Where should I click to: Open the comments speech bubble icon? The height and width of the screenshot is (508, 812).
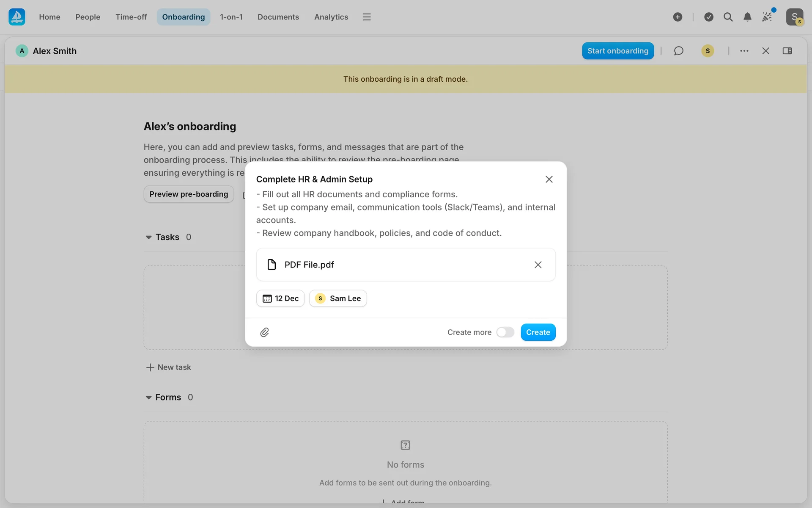(678, 51)
